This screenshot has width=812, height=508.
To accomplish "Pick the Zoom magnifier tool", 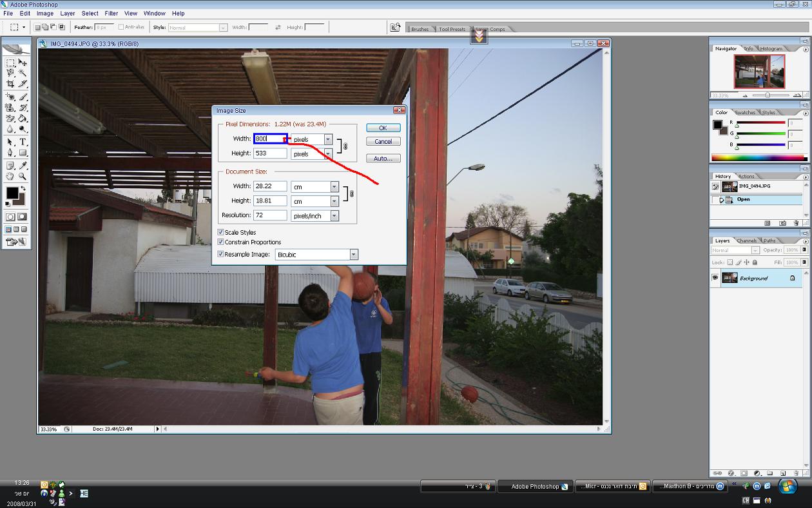I will pos(23,176).
